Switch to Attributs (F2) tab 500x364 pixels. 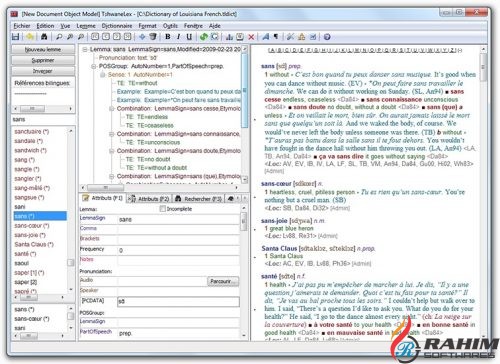[x=149, y=199]
